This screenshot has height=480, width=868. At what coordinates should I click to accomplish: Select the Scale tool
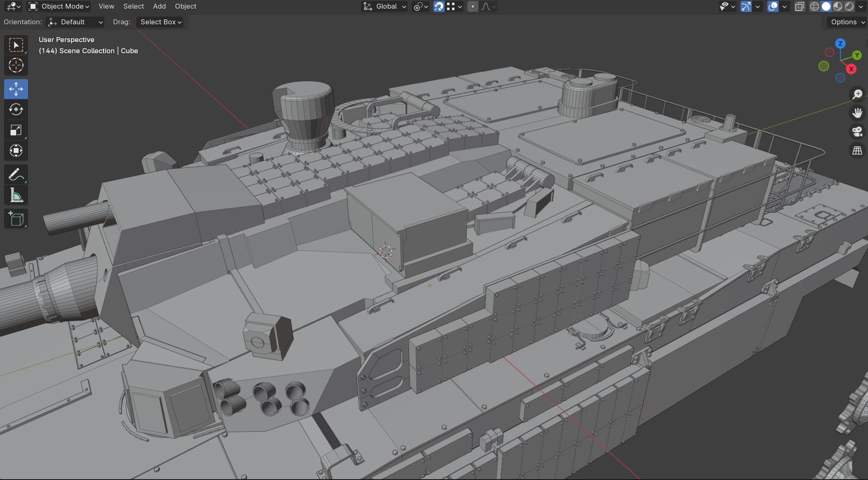pos(16,130)
